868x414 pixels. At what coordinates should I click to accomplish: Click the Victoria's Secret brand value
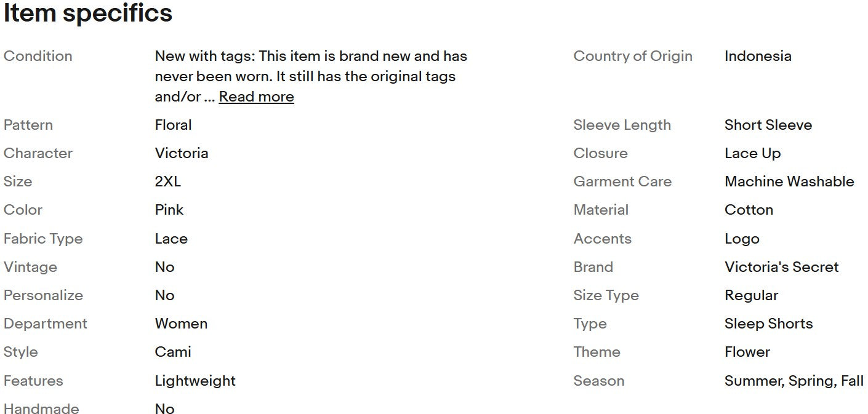coord(781,267)
